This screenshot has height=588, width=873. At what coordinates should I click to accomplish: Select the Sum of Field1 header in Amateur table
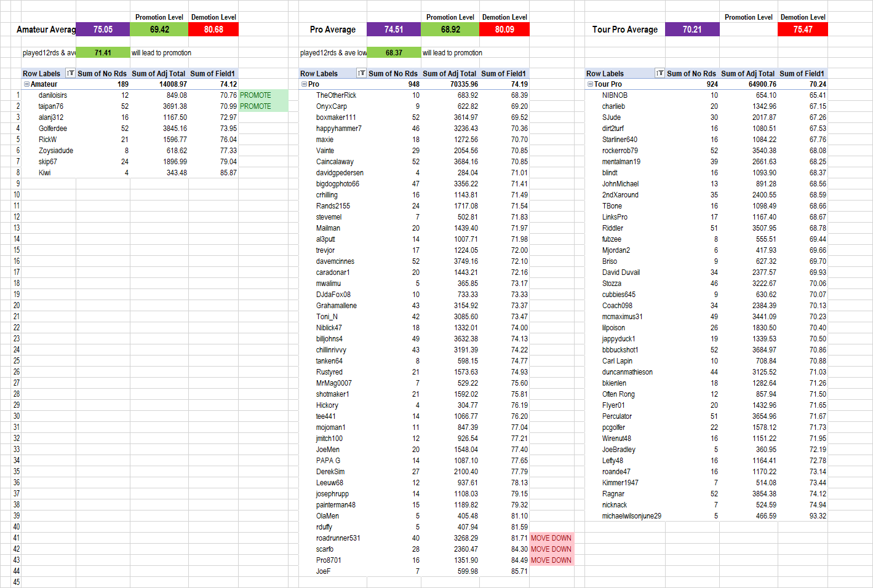pyautogui.click(x=213, y=73)
